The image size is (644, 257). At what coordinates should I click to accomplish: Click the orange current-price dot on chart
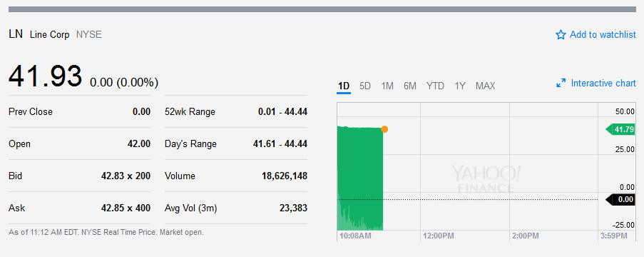[x=384, y=129]
